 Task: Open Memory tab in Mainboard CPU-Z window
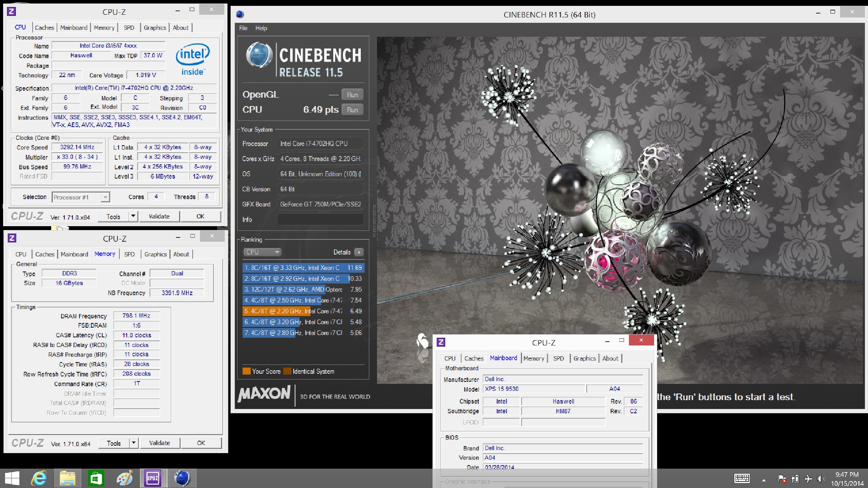[534, 358]
